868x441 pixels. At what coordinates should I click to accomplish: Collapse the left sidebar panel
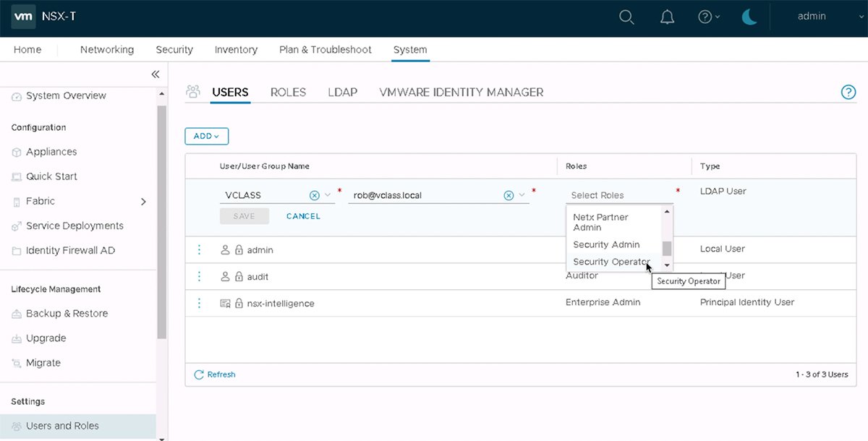[155, 74]
